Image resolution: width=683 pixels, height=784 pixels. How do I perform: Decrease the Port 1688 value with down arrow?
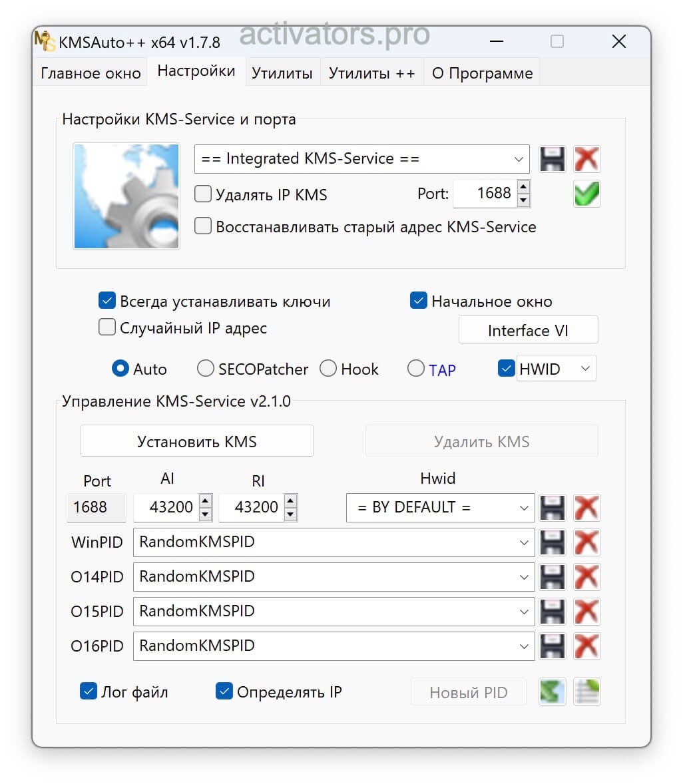pyautogui.click(x=523, y=200)
